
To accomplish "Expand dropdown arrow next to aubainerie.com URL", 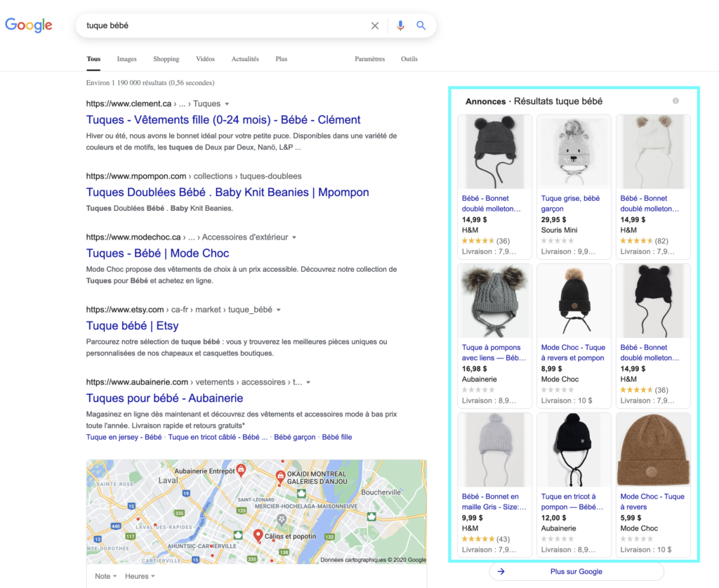I will pyautogui.click(x=308, y=383).
